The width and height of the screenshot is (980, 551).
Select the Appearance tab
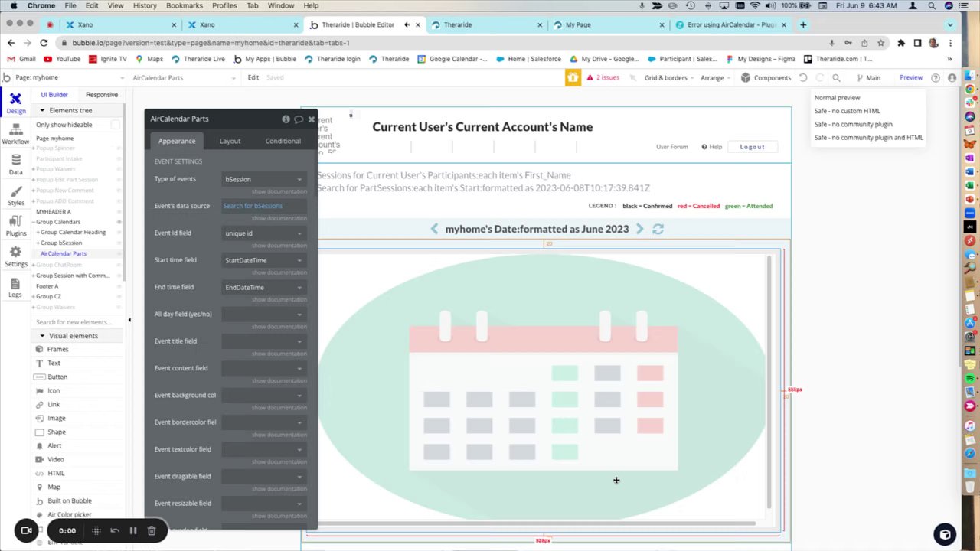pyautogui.click(x=177, y=141)
